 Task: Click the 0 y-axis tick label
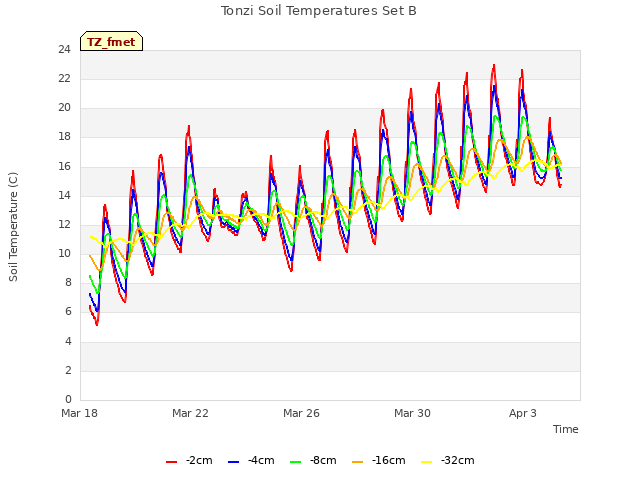(68, 399)
